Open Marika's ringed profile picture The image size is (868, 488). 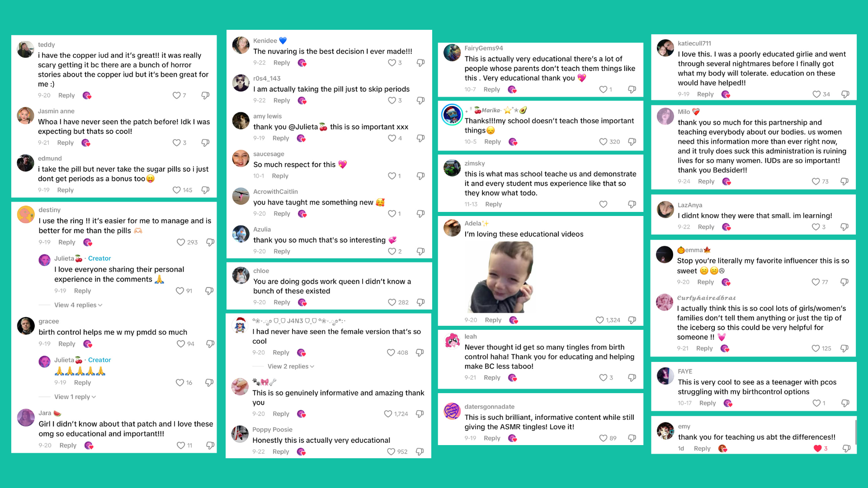452,115
